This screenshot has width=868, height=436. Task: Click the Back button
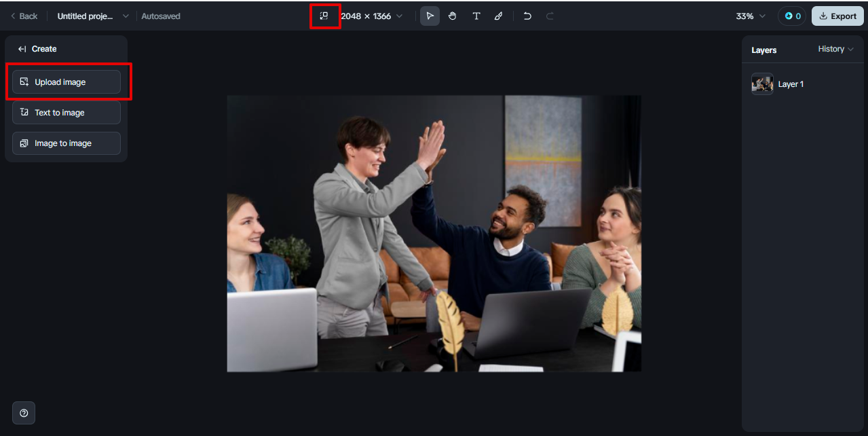tap(24, 16)
